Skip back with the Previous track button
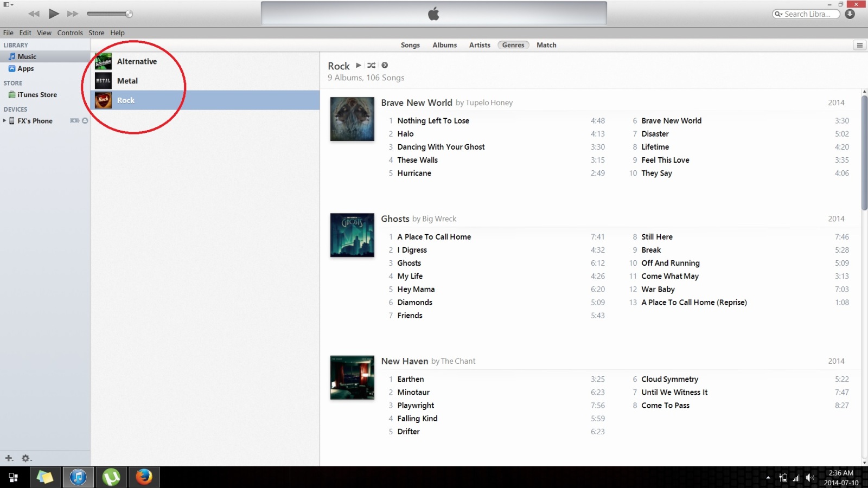The image size is (868, 488). pyautogui.click(x=34, y=14)
